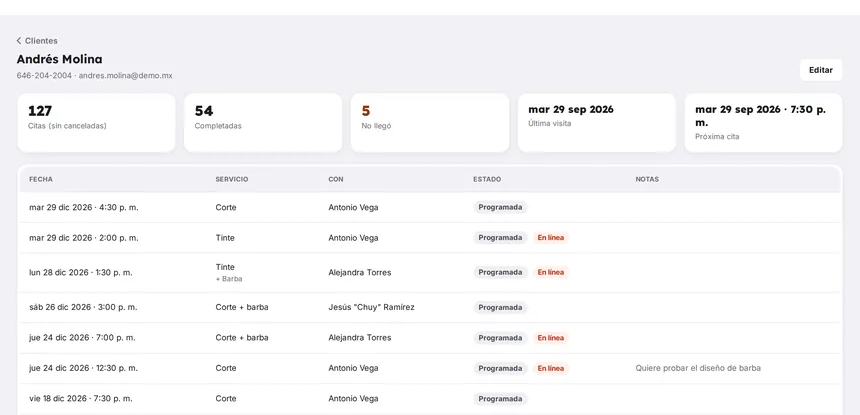Screen dimensions: 860x415
Task: Go back to the Clientes list
Action: [37, 41]
